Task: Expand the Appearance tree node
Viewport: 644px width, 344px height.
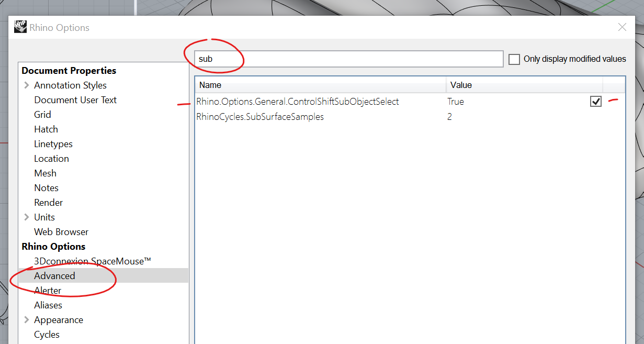Action: (27, 320)
